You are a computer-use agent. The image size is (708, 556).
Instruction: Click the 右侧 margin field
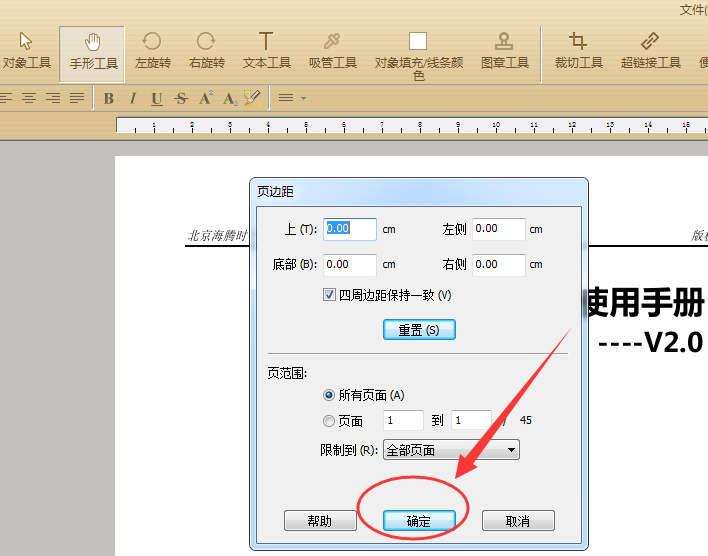[x=498, y=265]
